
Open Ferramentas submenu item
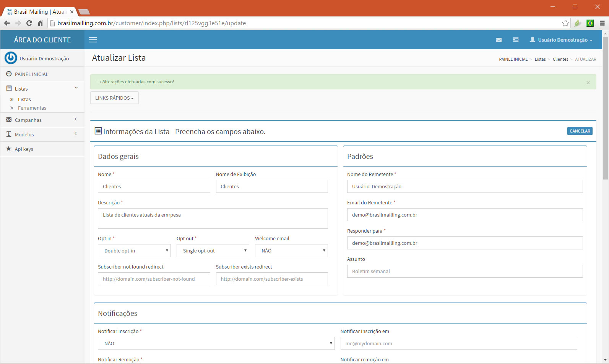point(32,108)
